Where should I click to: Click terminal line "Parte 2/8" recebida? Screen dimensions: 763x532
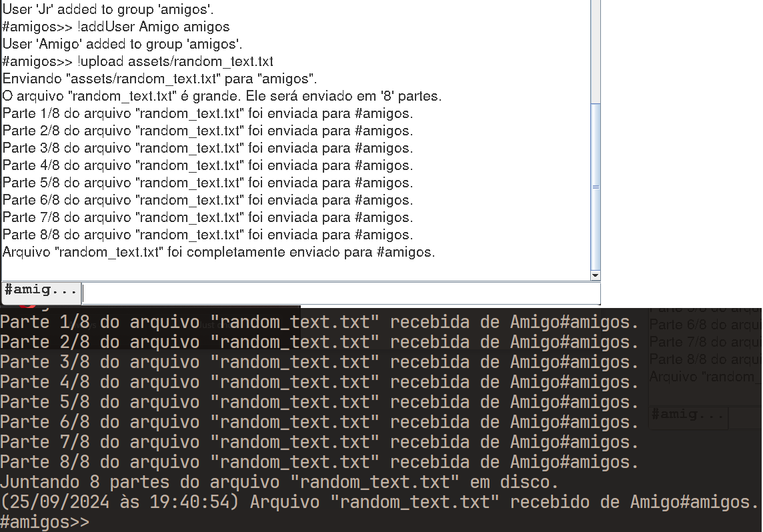tap(319, 342)
